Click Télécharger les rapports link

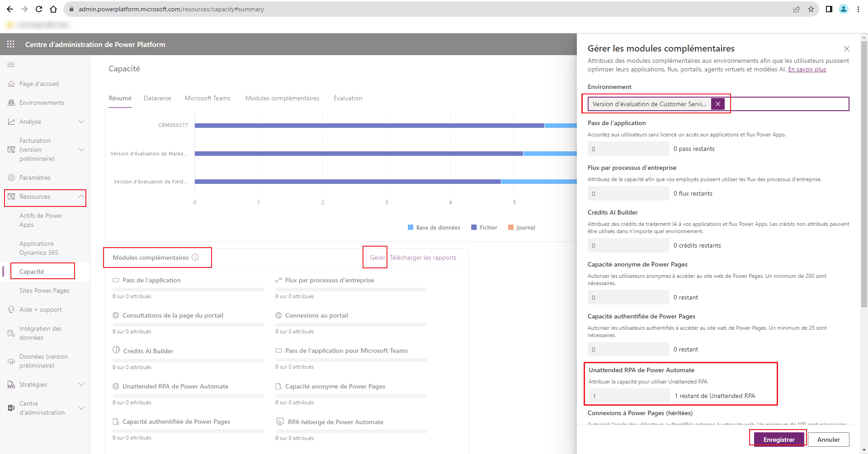423,257
